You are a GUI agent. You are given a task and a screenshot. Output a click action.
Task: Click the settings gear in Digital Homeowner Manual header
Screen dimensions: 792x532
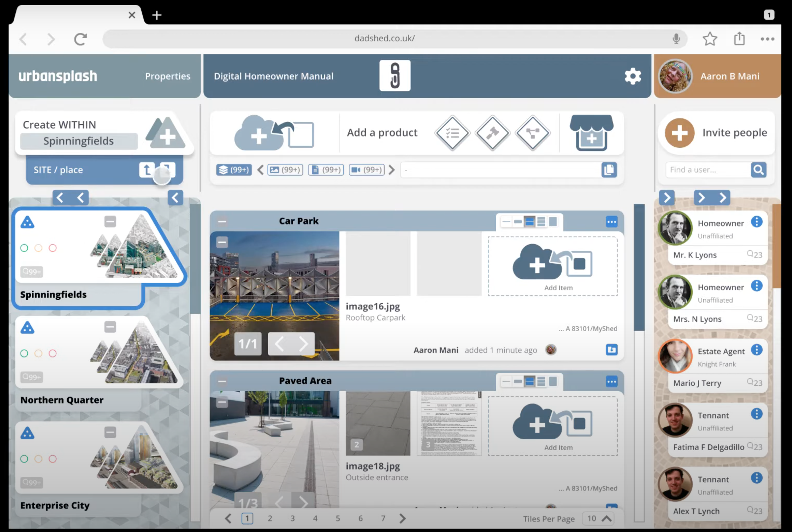tap(632, 76)
